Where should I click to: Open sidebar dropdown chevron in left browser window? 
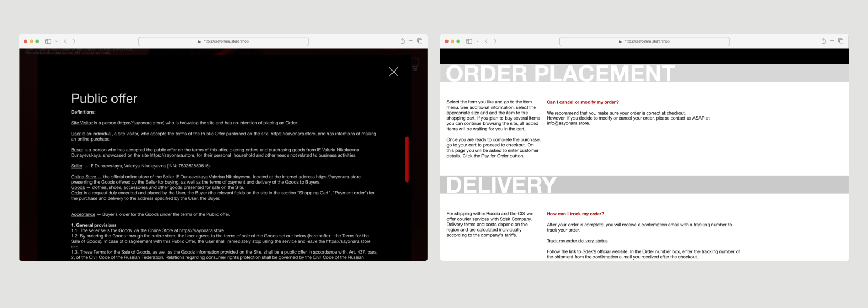click(x=56, y=41)
